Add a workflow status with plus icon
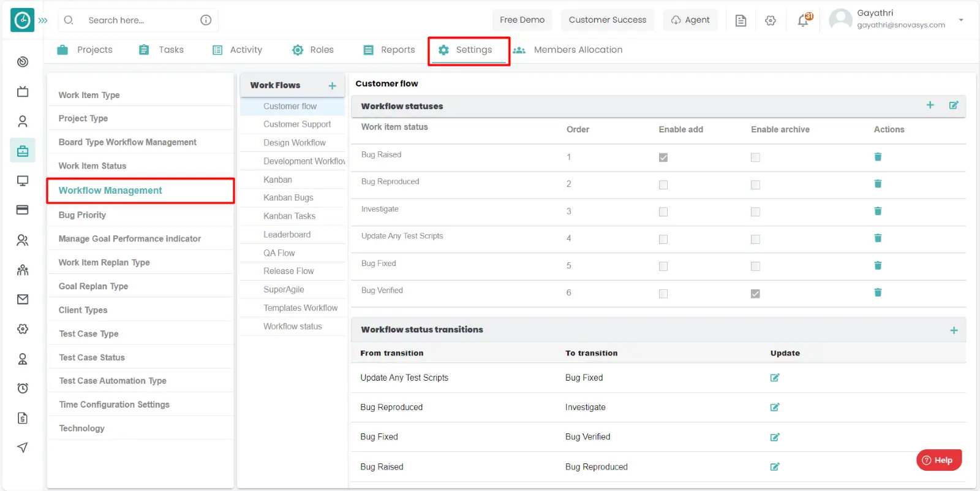This screenshot has height=491, width=980. click(930, 105)
